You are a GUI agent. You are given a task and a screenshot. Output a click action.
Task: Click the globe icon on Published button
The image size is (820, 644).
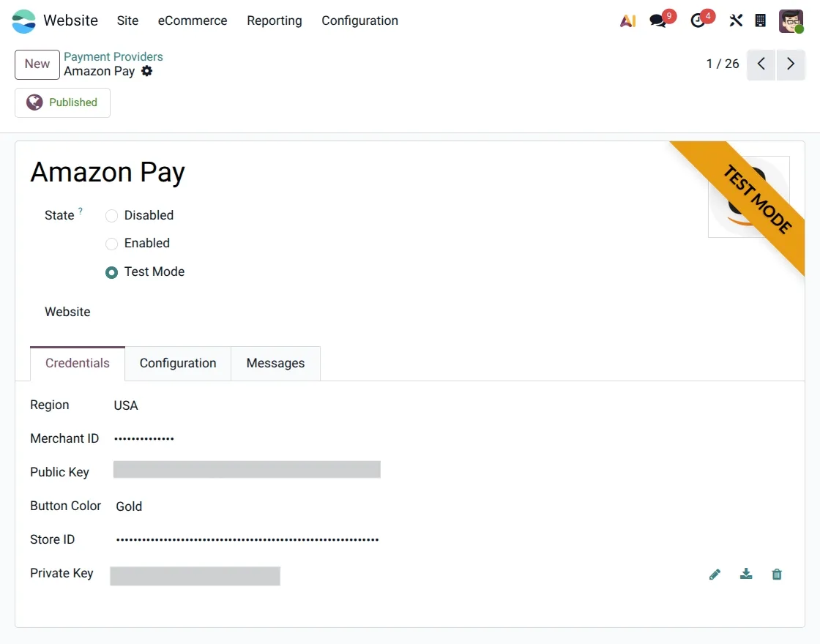click(34, 102)
